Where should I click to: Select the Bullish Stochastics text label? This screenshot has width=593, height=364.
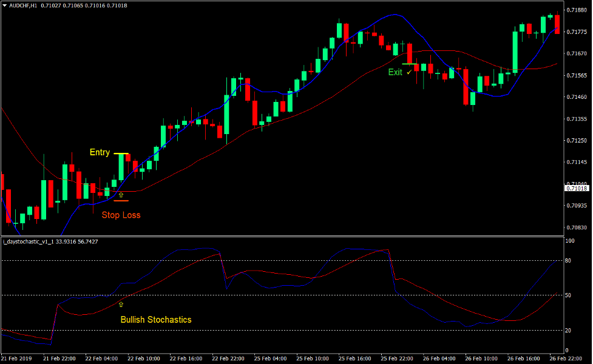[x=155, y=320]
